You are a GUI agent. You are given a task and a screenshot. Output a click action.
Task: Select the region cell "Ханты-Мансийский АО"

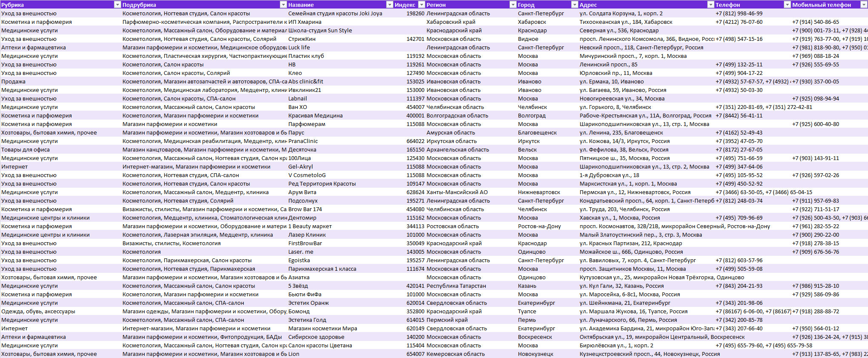(x=471, y=192)
